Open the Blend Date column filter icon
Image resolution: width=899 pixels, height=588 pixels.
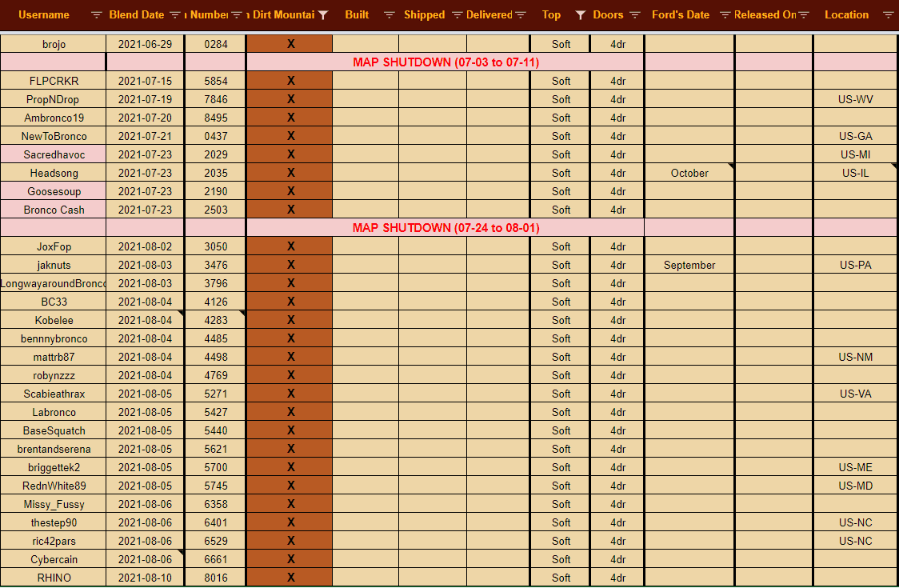tap(175, 15)
